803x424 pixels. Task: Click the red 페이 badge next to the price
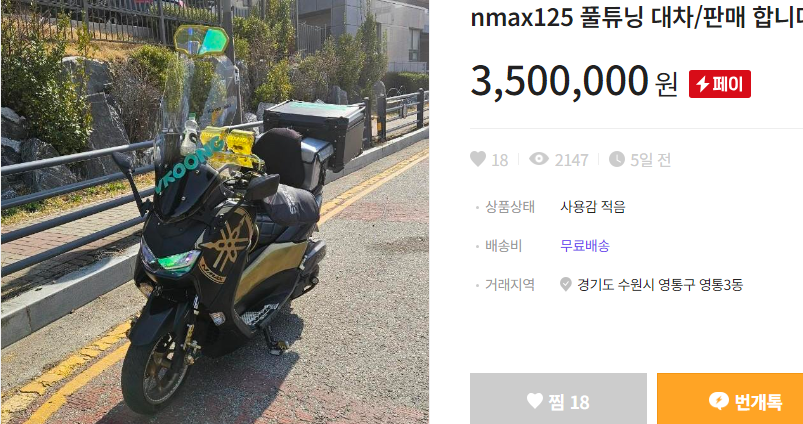click(720, 84)
